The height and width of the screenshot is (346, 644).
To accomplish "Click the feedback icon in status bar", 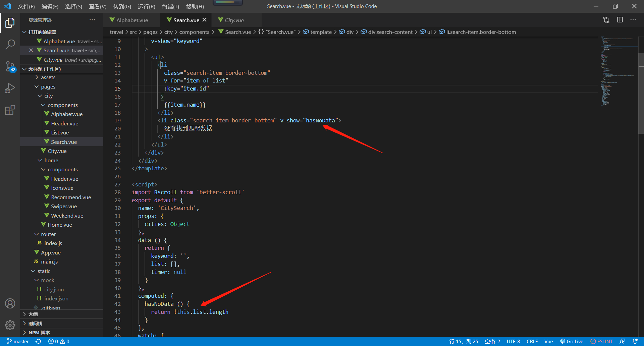I will 622,341.
